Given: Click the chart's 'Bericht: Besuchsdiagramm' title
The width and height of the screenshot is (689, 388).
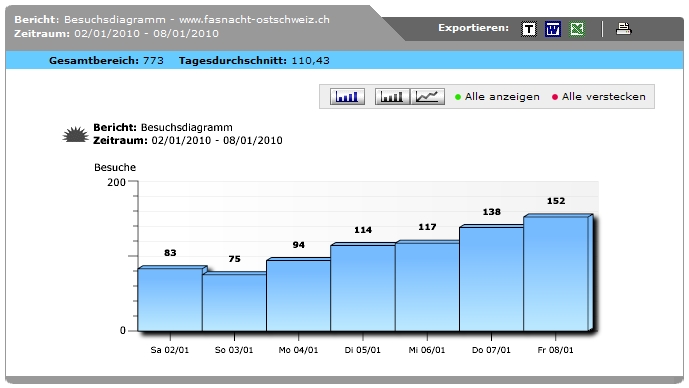Looking at the screenshot, I should (163, 127).
